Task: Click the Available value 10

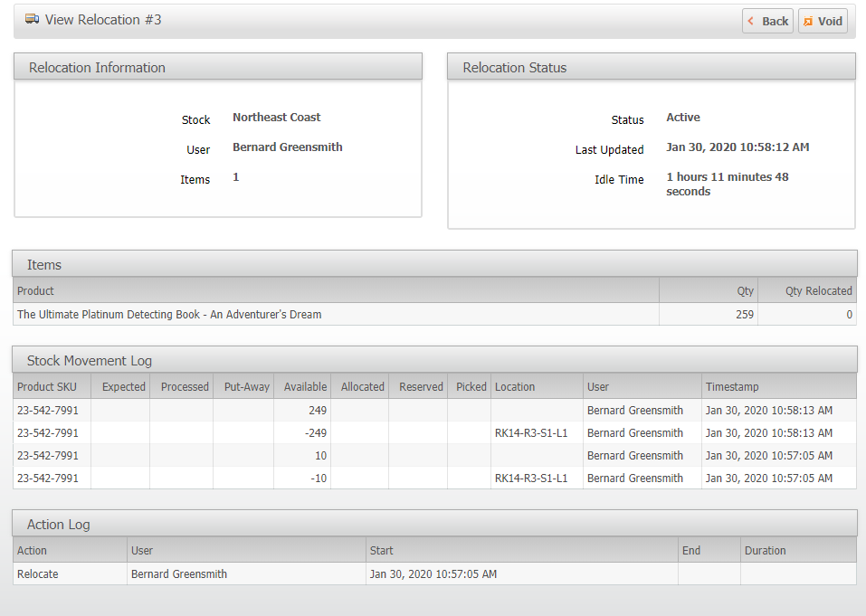Action: coord(320,455)
